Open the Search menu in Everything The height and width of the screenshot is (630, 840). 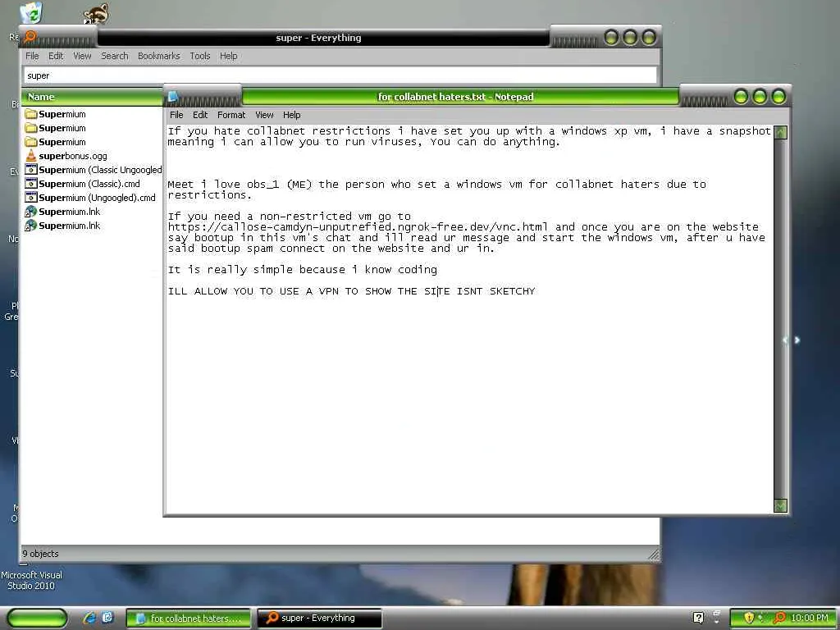115,56
